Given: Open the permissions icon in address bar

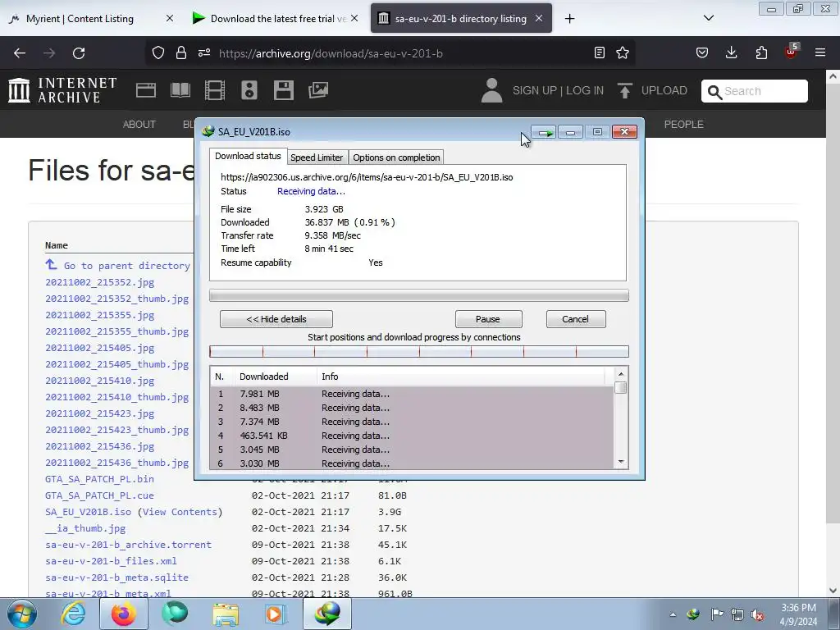Looking at the screenshot, I should pyautogui.click(x=204, y=52).
